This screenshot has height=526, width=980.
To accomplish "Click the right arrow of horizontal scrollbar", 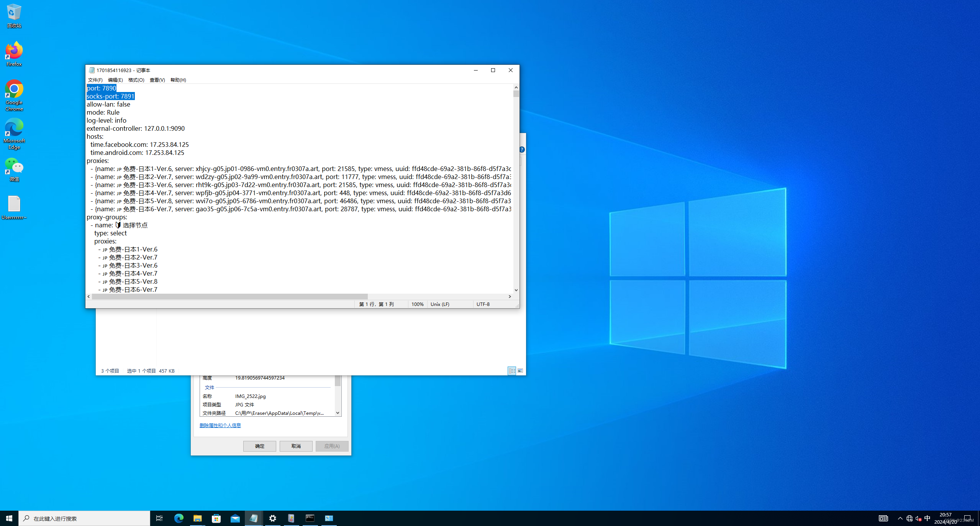I will [x=510, y=296].
